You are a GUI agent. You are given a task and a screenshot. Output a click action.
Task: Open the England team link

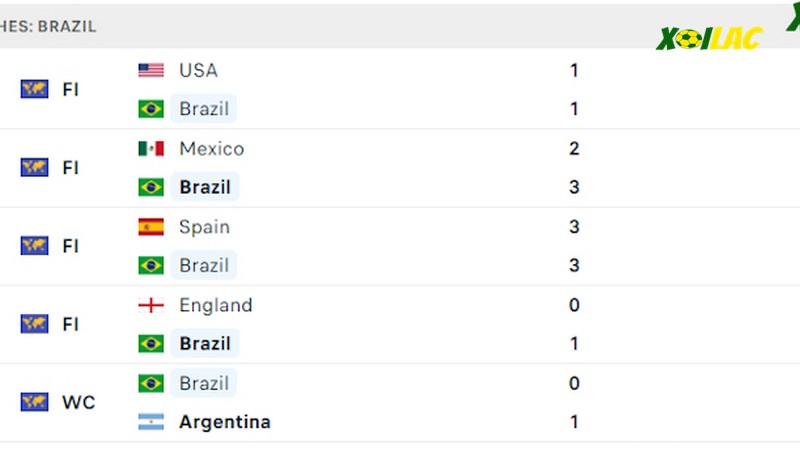tap(216, 305)
